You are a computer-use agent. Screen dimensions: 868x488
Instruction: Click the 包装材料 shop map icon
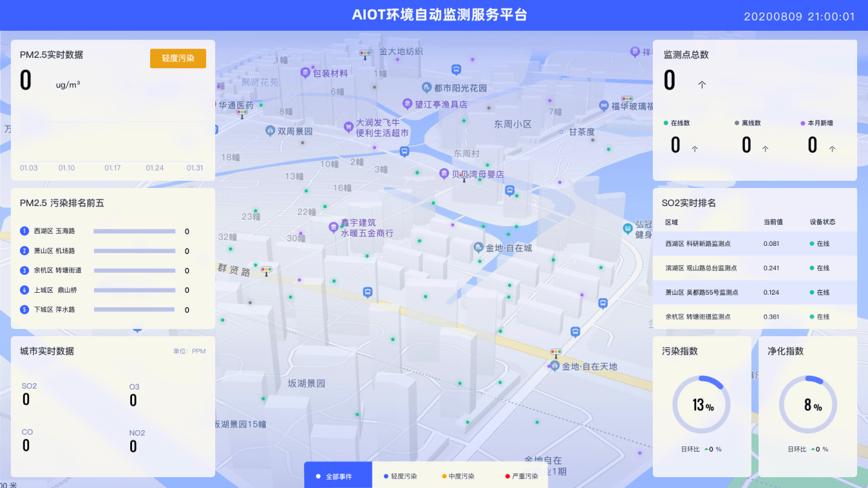(306, 73)
